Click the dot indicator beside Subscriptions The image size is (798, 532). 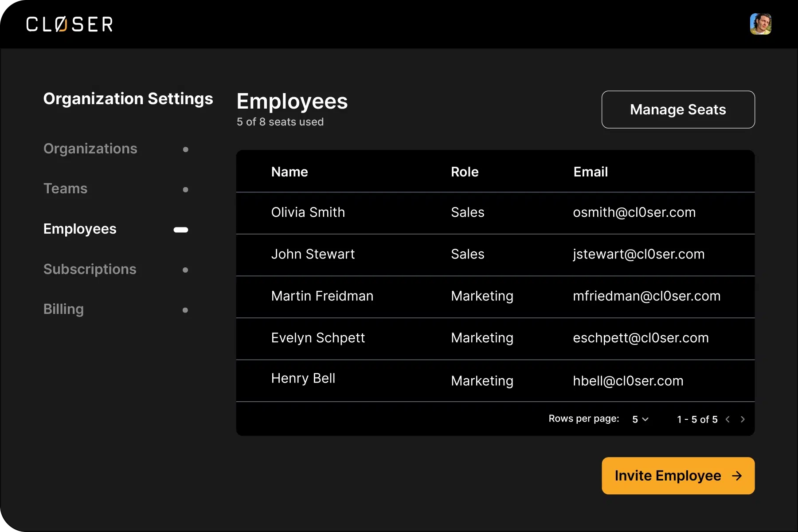point(185,270)
